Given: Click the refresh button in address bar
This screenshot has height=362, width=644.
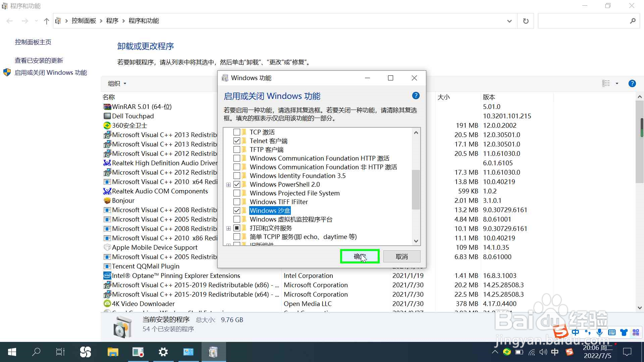Looking at the screenshot, I should [526, 21].
